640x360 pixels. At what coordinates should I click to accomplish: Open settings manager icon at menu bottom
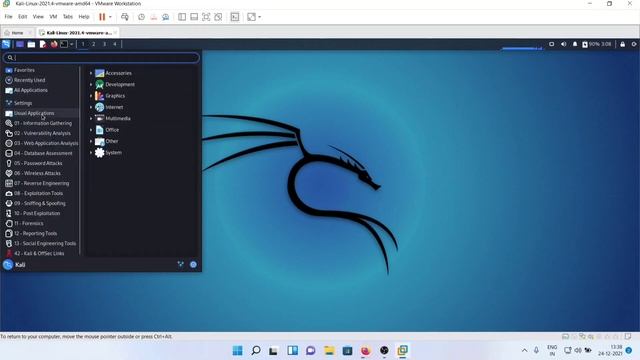click(181, 264)
